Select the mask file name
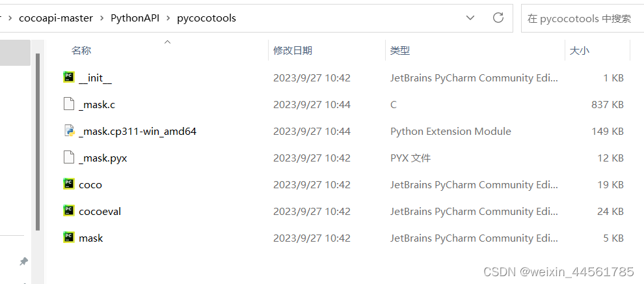The width and height of the screenshot is (644, 284). tap(91, 238)
